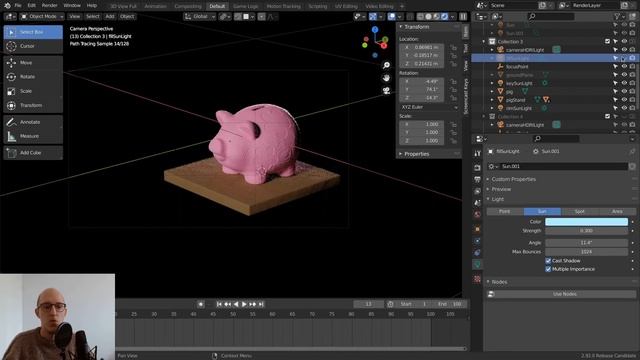Click the light Color swatch
Viewport: 640px width, 360px height.
587,222
